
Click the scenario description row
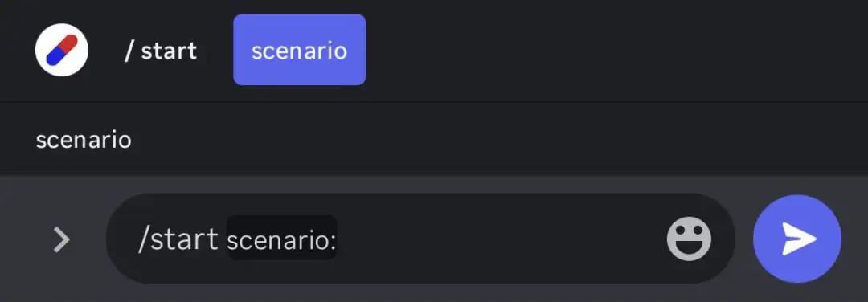434,140
